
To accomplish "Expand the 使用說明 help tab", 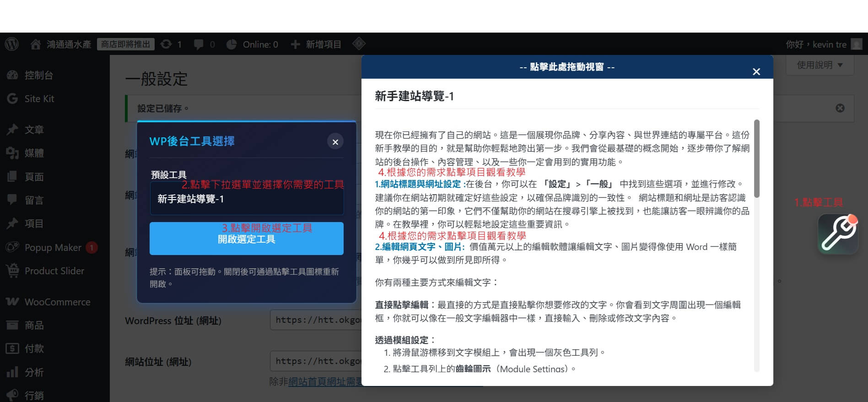I will [x=820, y=65].
